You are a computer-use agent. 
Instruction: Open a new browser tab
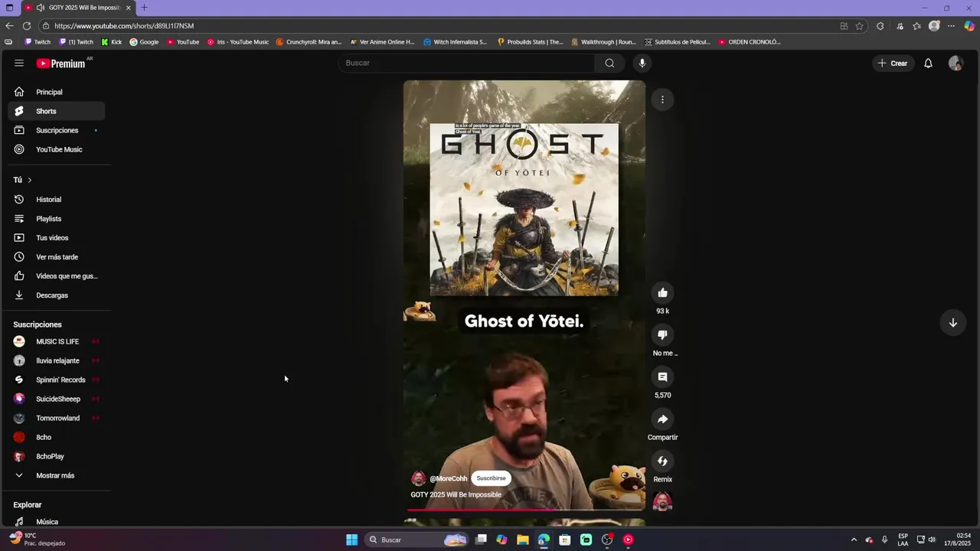144,8
